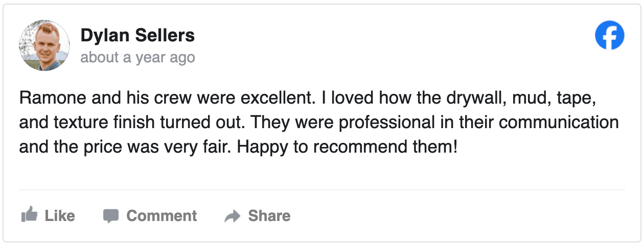Click the thumbs-up Like icon

(x=29, y=216)
